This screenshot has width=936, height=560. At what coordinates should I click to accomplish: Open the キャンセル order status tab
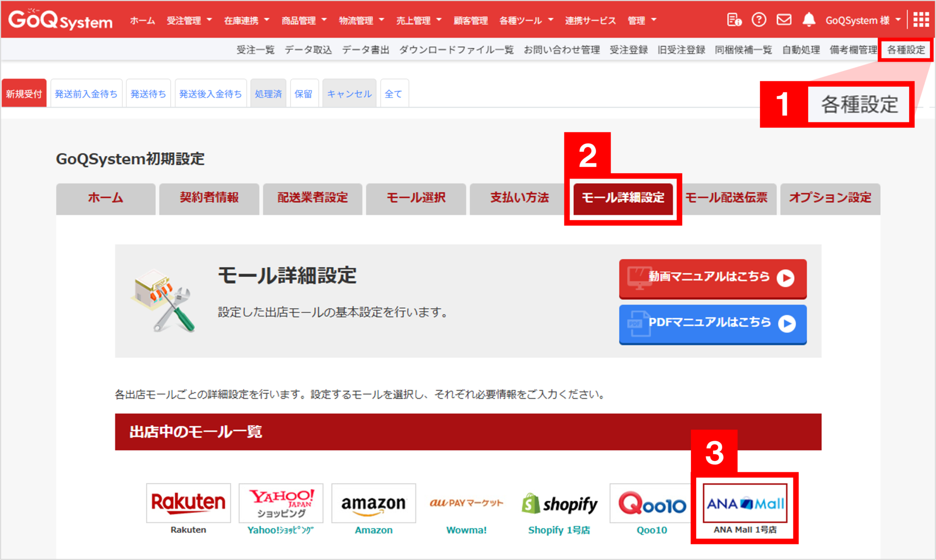point(349,93)
